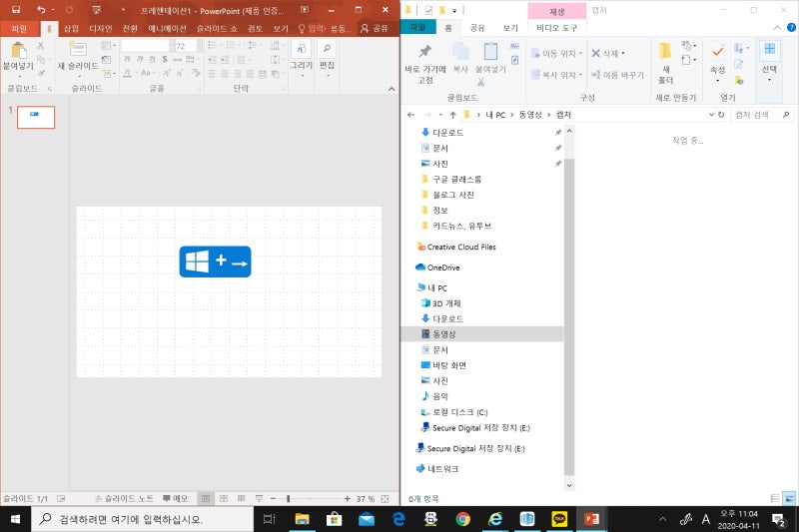Apply text shadow S formatting

click(x=165, y=60)
